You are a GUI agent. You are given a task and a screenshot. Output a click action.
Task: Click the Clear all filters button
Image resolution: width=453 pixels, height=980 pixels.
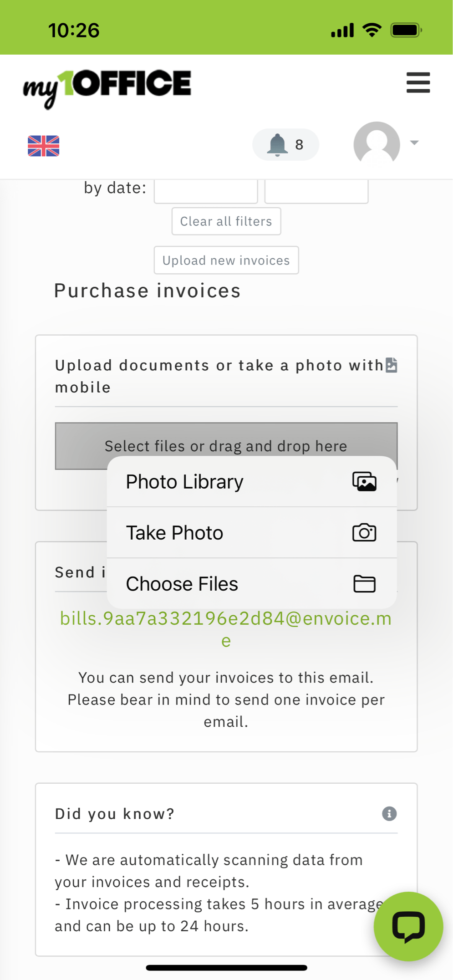[226, 221]
